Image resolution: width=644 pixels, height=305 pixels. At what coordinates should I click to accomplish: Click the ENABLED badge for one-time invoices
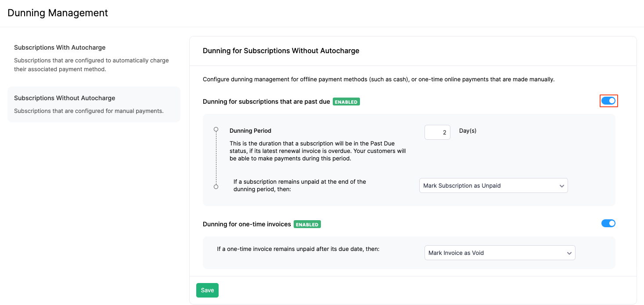307,224
